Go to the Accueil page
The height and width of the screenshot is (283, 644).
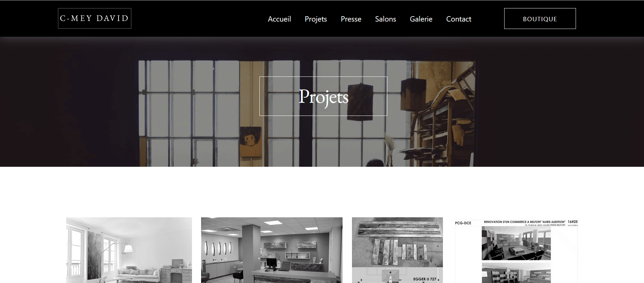[x=279, y=19]
